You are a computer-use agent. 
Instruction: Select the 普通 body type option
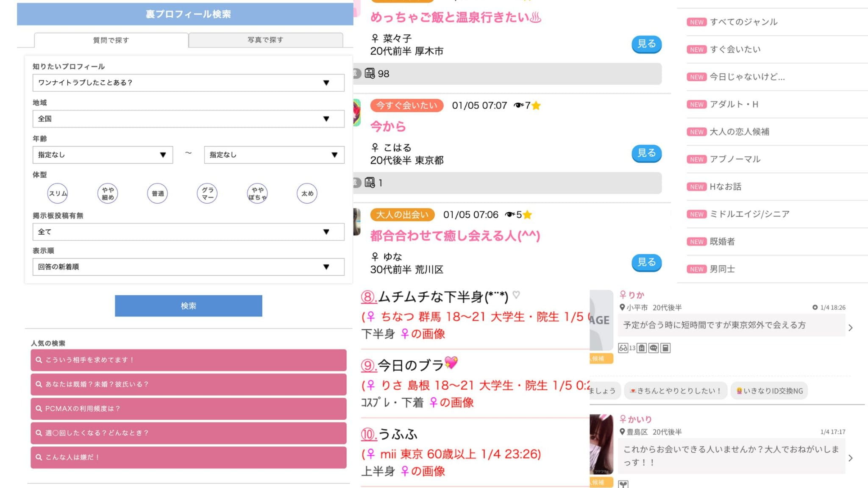[158, 194]
